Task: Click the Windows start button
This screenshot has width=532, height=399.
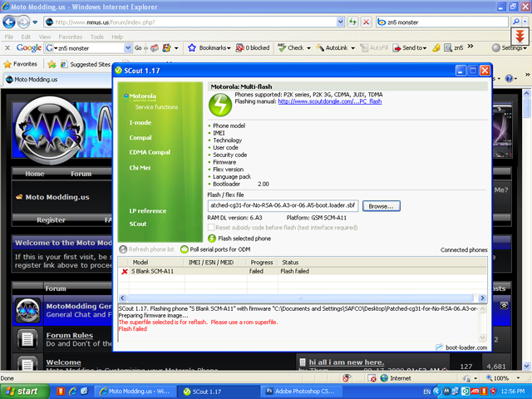Action: pos(23,392)
